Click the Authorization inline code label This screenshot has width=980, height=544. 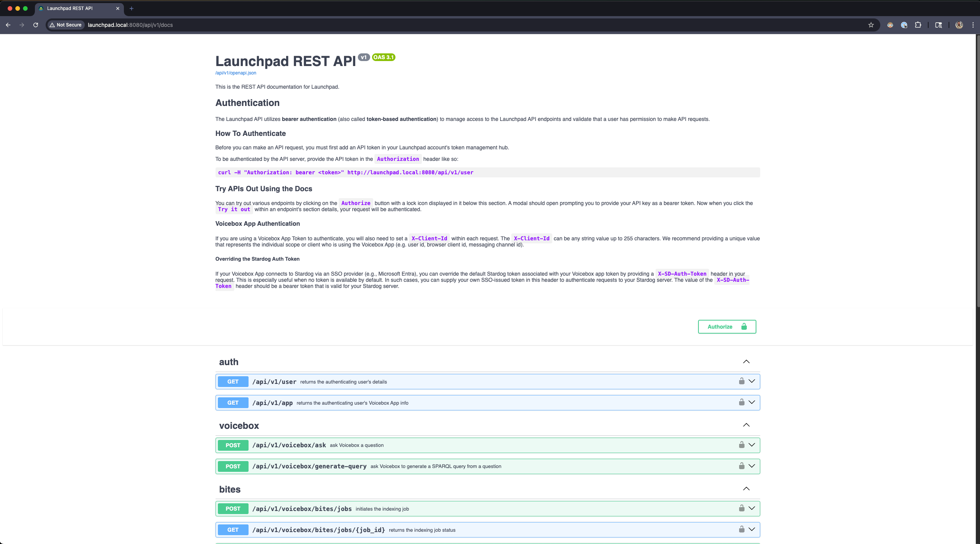point(398,159)
